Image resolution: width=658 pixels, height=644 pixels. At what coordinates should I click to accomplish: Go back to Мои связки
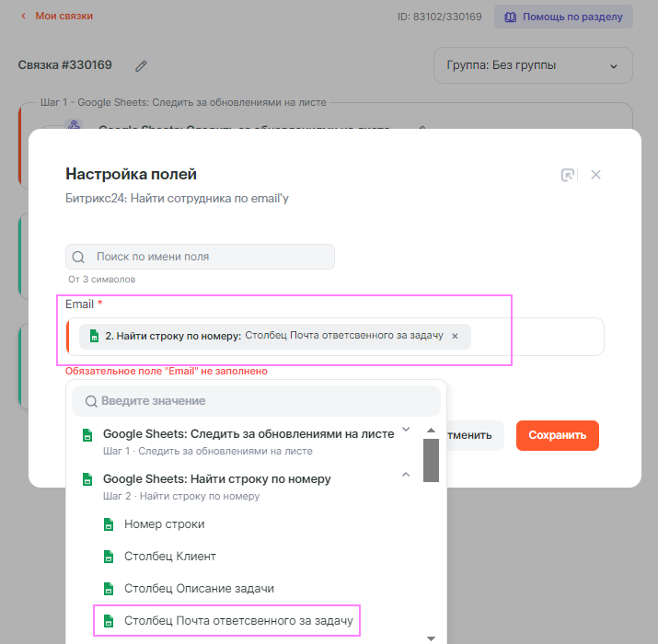[57, 16]
